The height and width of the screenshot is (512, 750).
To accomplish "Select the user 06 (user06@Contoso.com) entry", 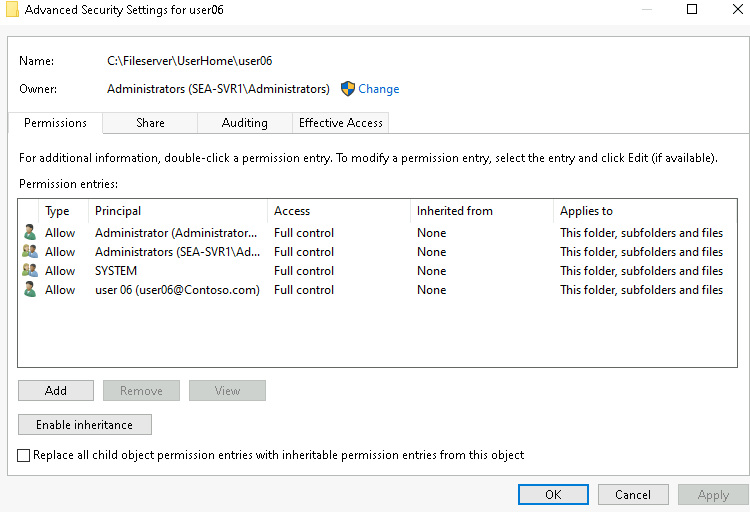I will click(x=177, y=290).
